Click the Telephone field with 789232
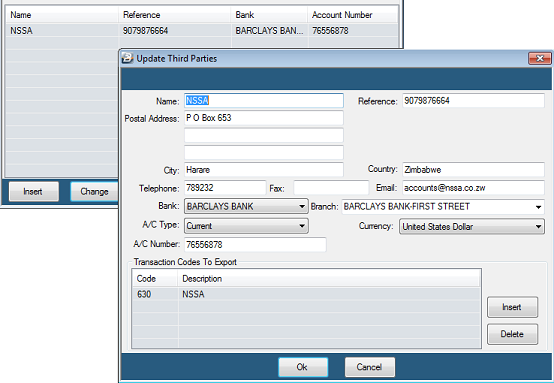Image resolution: width=554 pixels, height=383 pixels. tap(225, 188)
